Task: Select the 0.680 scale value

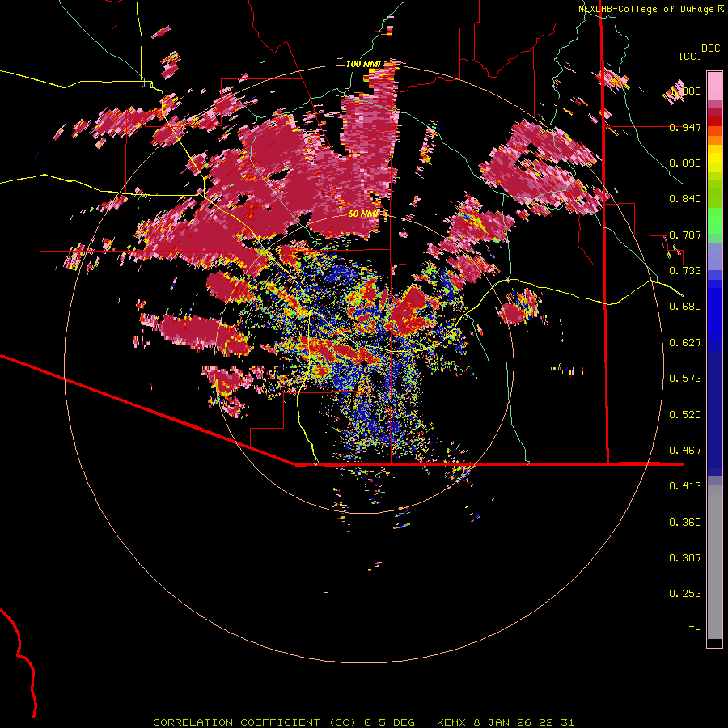Action: [685, 307]
